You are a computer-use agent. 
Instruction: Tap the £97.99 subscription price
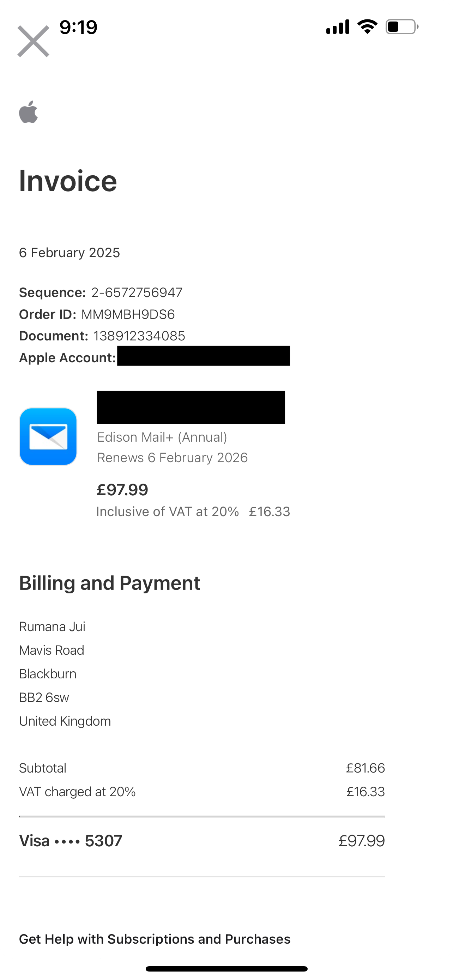click(x=122, y=490)
